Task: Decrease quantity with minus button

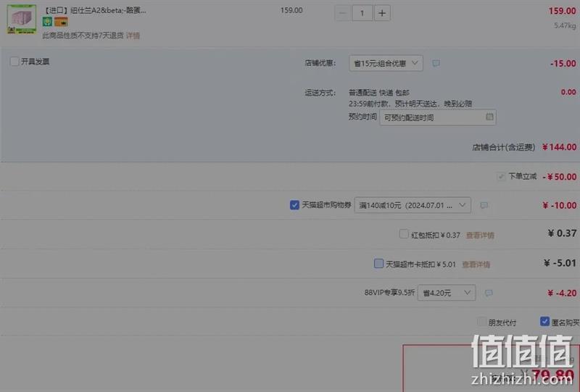Action: (342, 13)
